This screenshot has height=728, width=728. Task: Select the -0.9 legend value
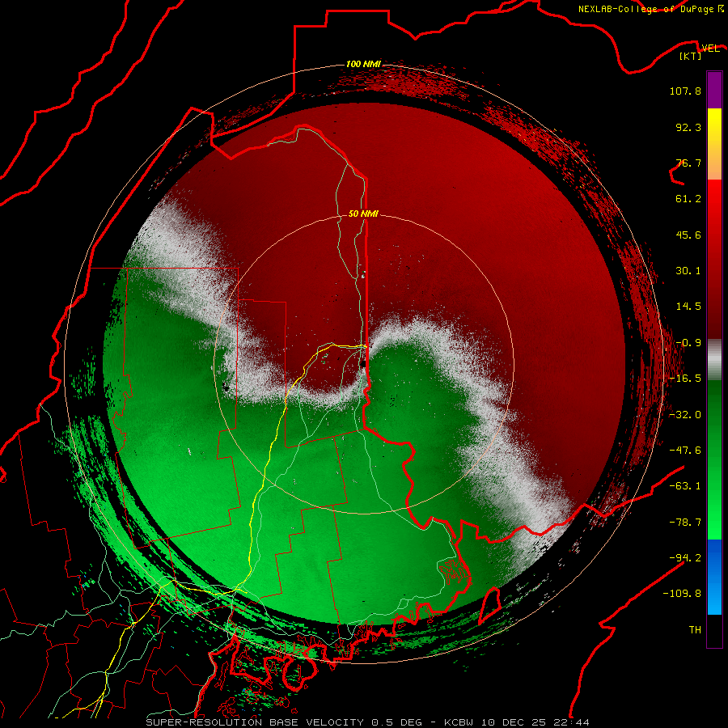pyautogui.click(x=688, y=343)
